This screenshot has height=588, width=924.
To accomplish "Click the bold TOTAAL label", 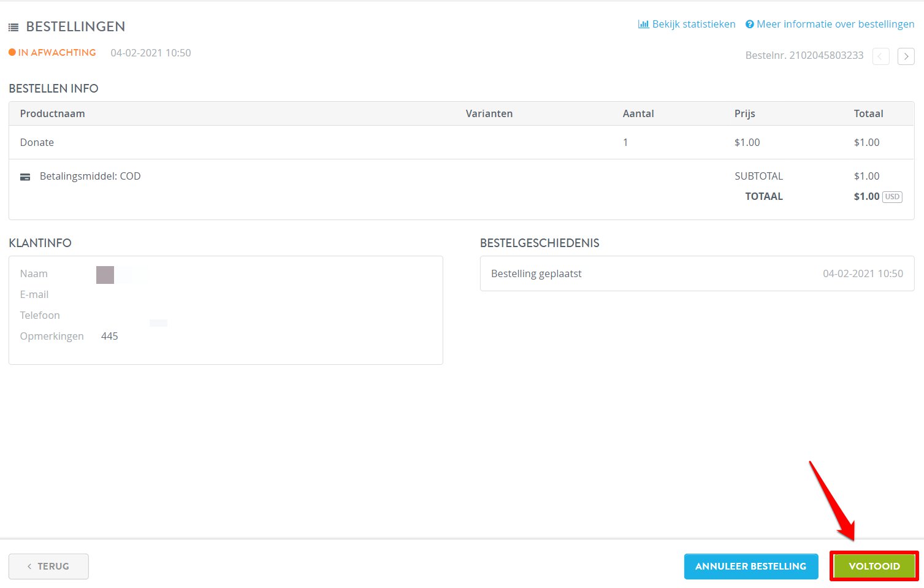I will [764, 196].
